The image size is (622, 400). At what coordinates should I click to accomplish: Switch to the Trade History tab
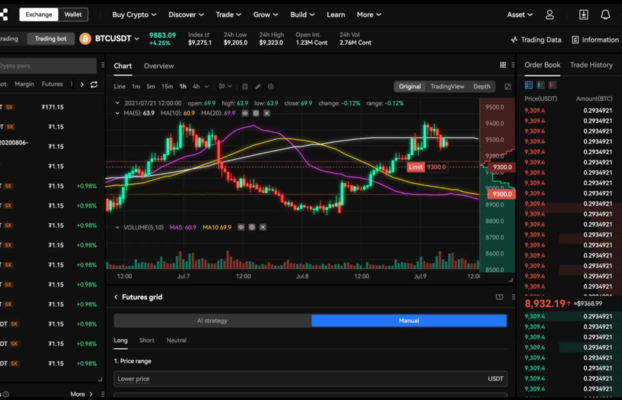591,65
